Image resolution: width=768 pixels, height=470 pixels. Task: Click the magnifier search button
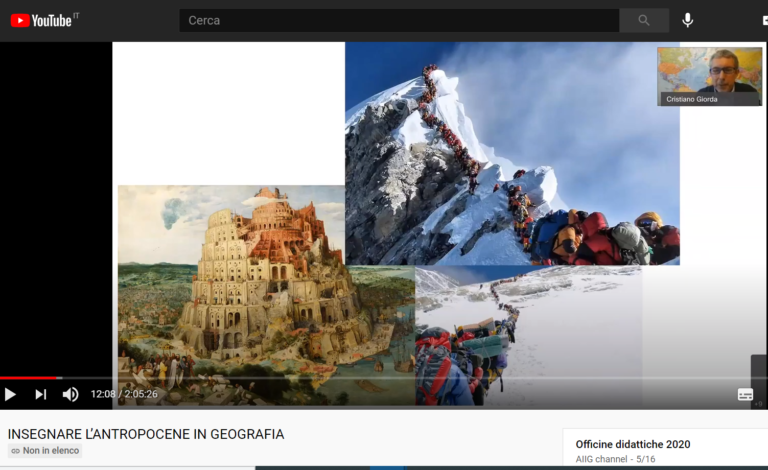pyautogui.click(x=644, y=20)
